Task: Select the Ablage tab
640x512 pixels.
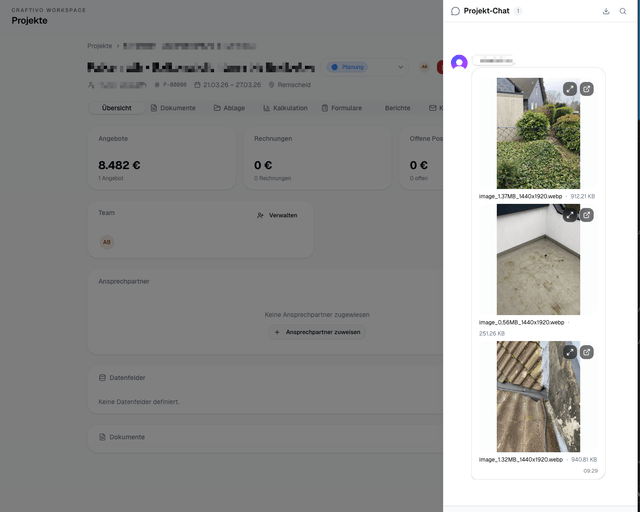Action: pyautogui.click(x=229, y=108)
